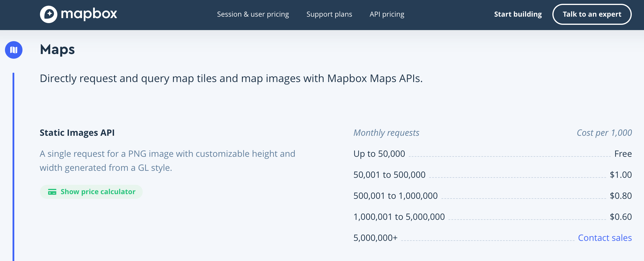The image size is (644, 261).
Task: Show price calculator for Static Images
Action: click(91, 192)
